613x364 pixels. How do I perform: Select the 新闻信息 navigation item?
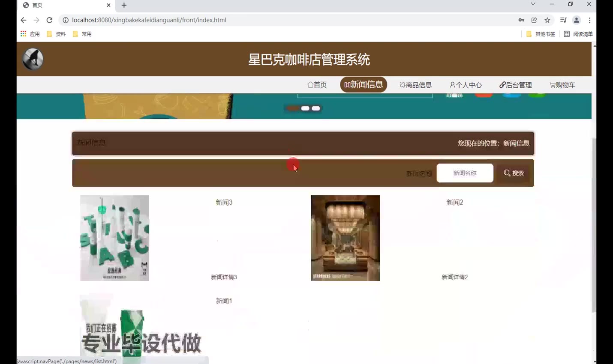364,85
